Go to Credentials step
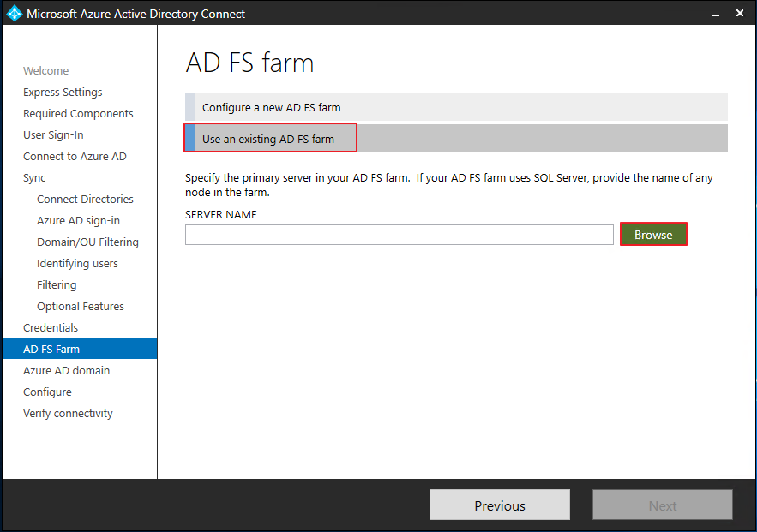757x532 pixels. 51,327
